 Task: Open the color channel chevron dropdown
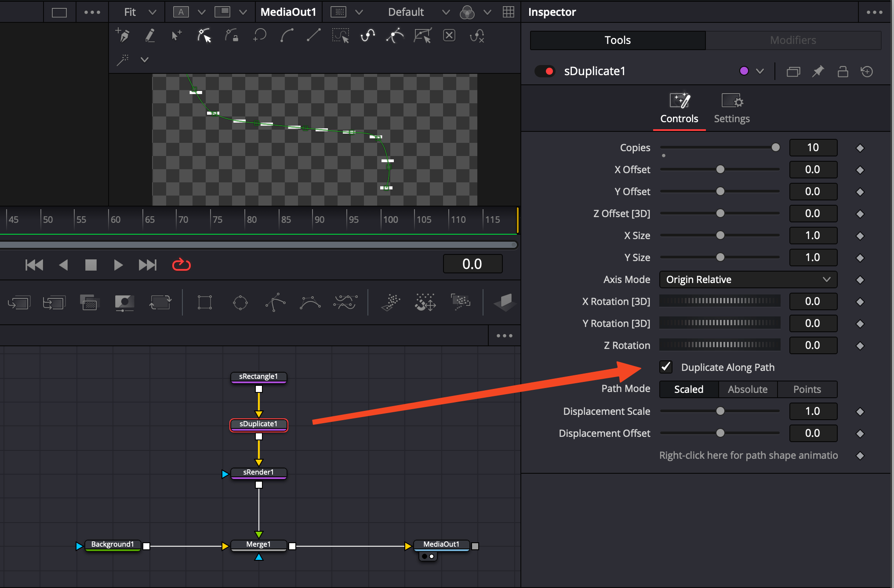pyautogui.click(x=487, y=12)
